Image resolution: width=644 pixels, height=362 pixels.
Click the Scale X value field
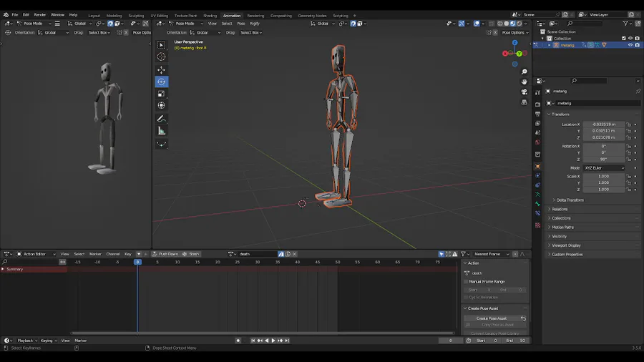pos(602,176)
